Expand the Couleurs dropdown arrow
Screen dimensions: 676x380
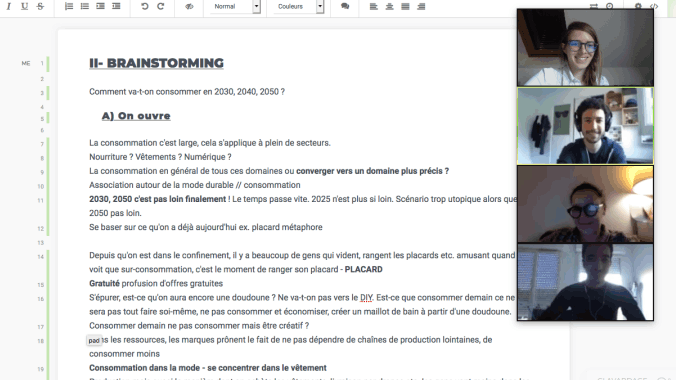point(320,6)
